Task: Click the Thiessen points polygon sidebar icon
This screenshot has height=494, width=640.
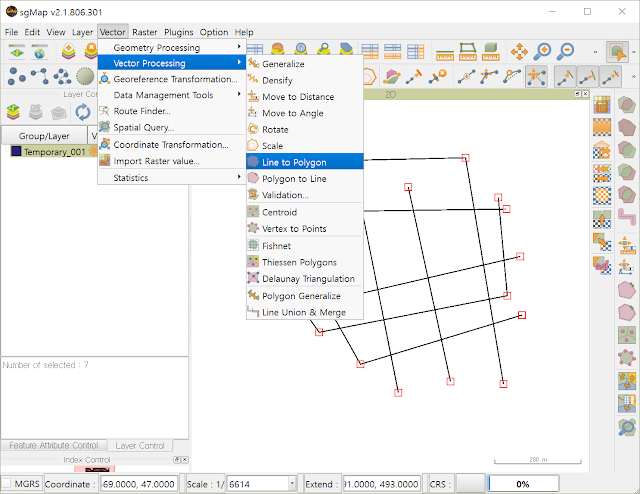Action: (627, 335)
